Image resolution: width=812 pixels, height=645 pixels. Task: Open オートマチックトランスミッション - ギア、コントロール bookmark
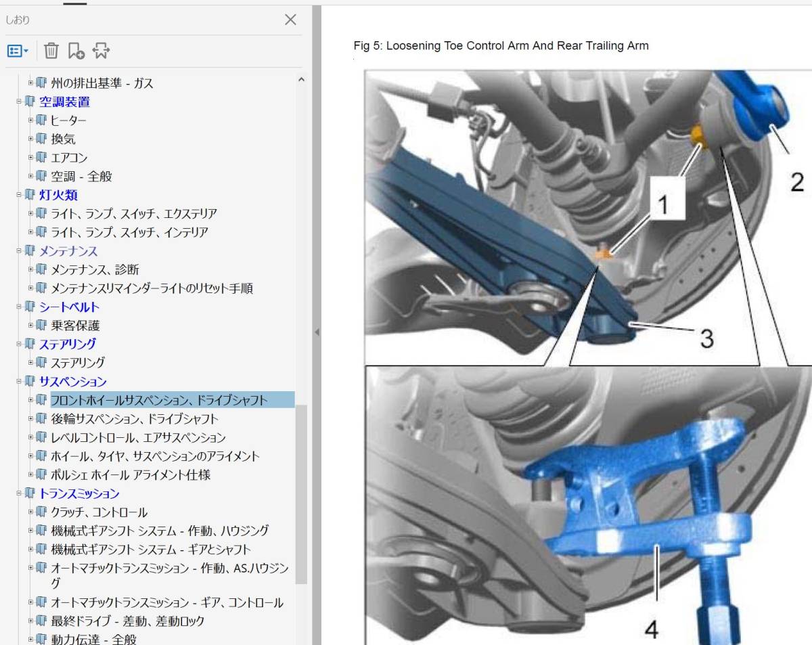coord(167,602)
